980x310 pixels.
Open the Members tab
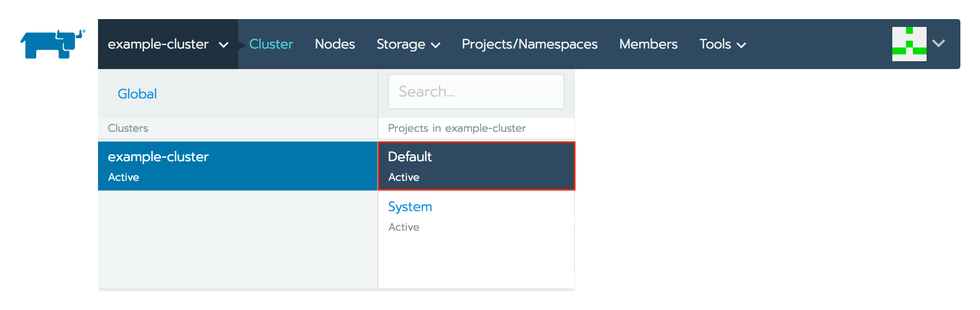pos(648,44)
